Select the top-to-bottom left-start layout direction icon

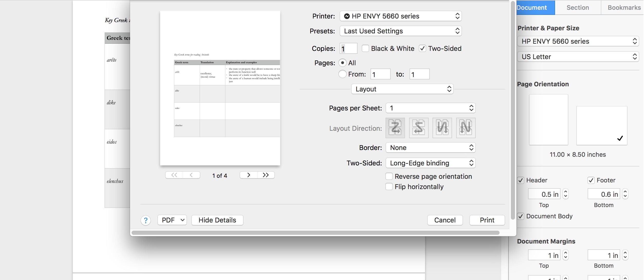[x=442, y=128]
